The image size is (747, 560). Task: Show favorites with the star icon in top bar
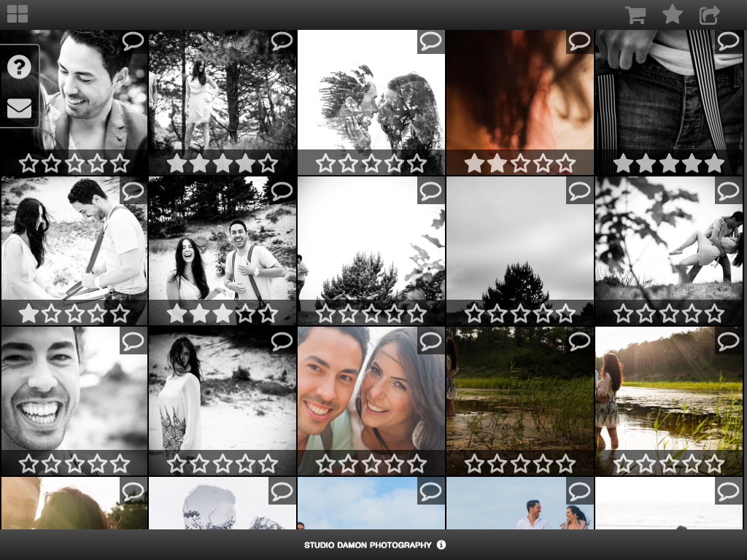coord(672,14)
